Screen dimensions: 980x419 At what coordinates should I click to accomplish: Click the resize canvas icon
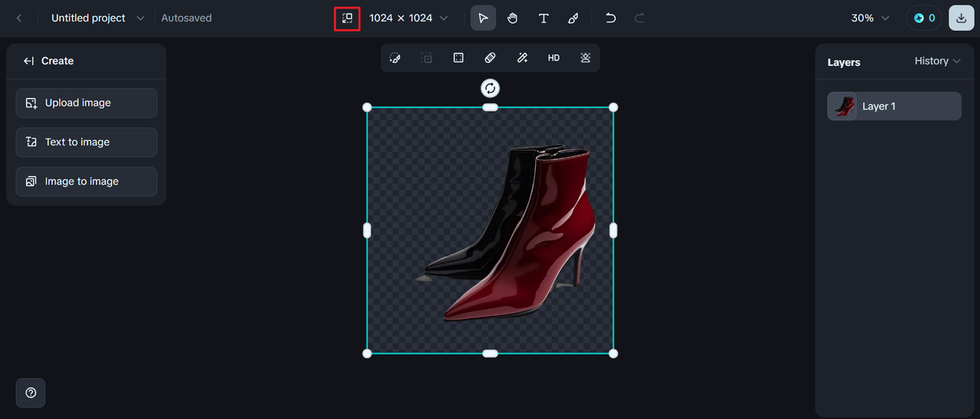[x=348, y=18]
